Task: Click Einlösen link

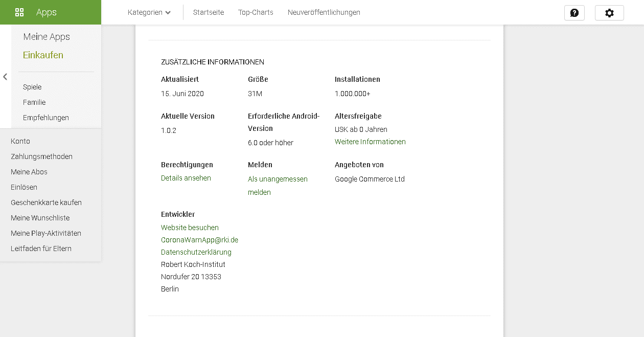Action: tap(24, 187)
